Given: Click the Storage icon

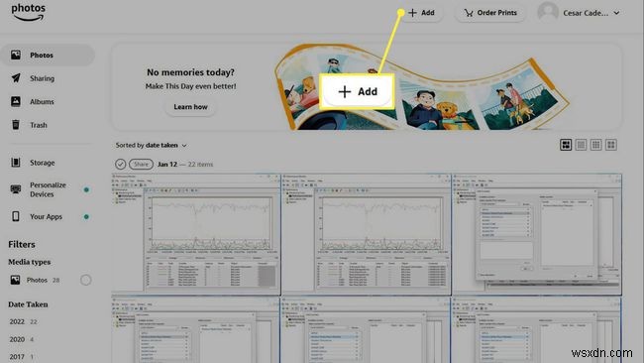Looking at the screenshot, I should [16, 163].
